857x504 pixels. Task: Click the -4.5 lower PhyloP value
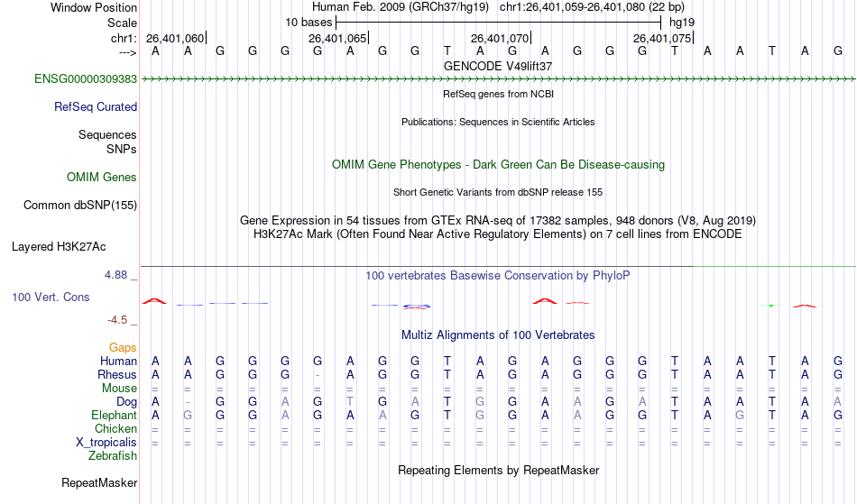[x=117, y=320]
